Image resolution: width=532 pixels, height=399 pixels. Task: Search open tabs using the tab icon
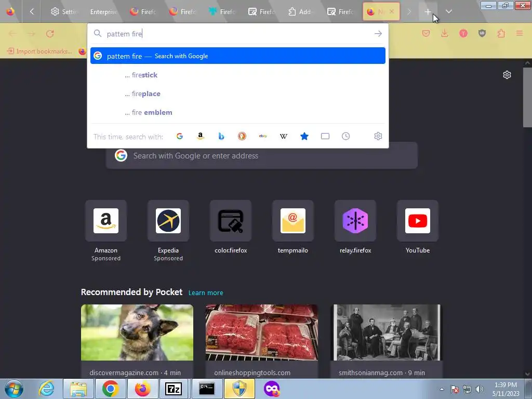coord(325,136)
